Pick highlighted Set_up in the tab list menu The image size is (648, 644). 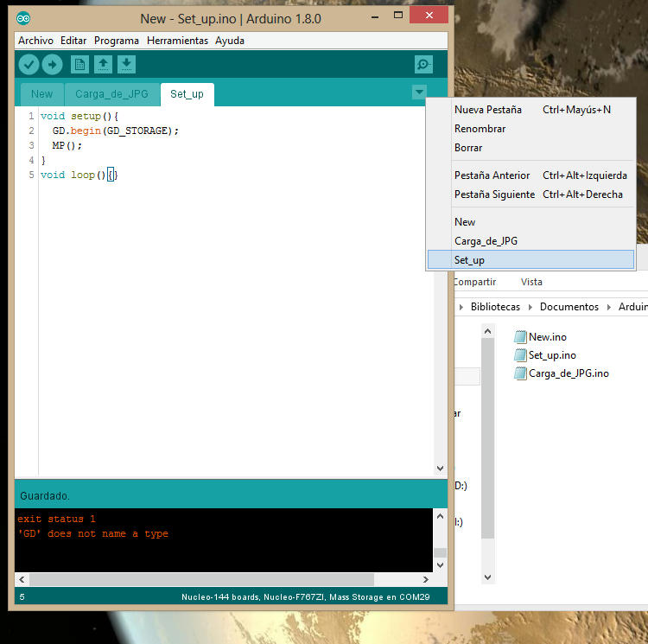531,260
